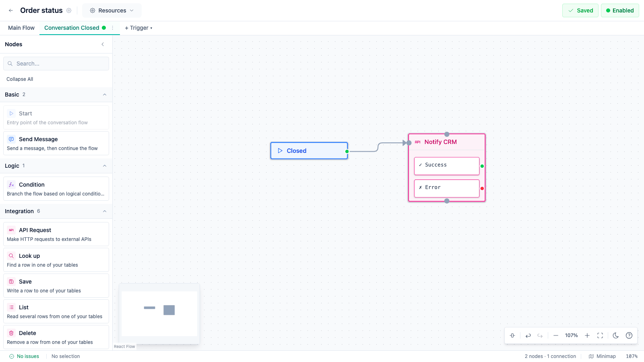644x362 pixels.
Task: Select the Closed start node on canvas
Action: 309,151
